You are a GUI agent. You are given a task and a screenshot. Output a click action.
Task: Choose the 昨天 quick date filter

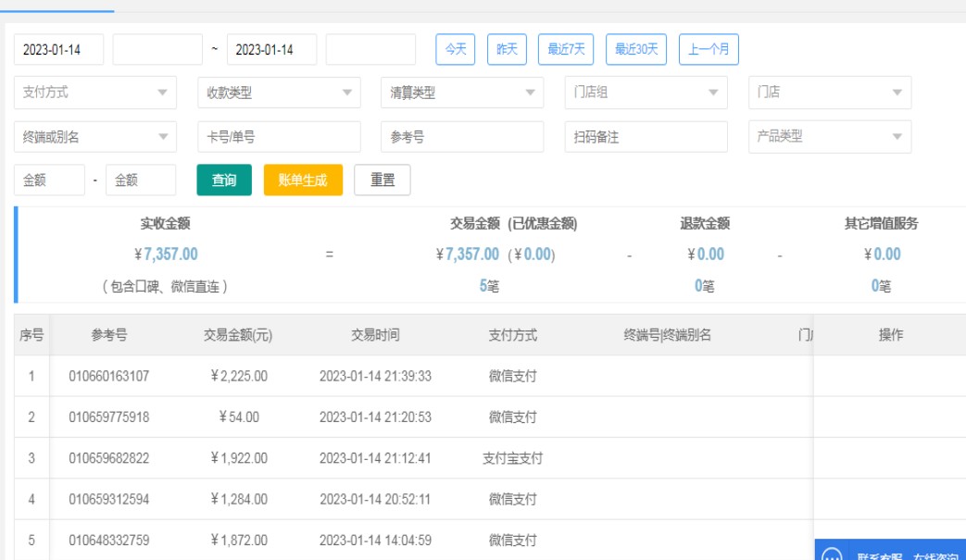coord(507,49)
